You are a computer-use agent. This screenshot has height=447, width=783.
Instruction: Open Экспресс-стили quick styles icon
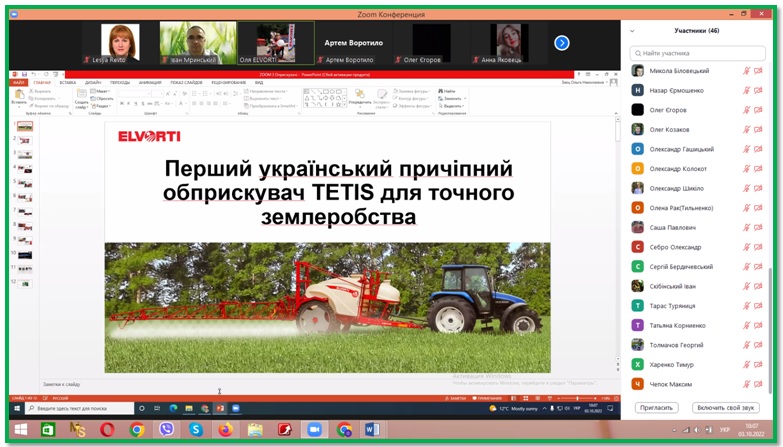382,94
